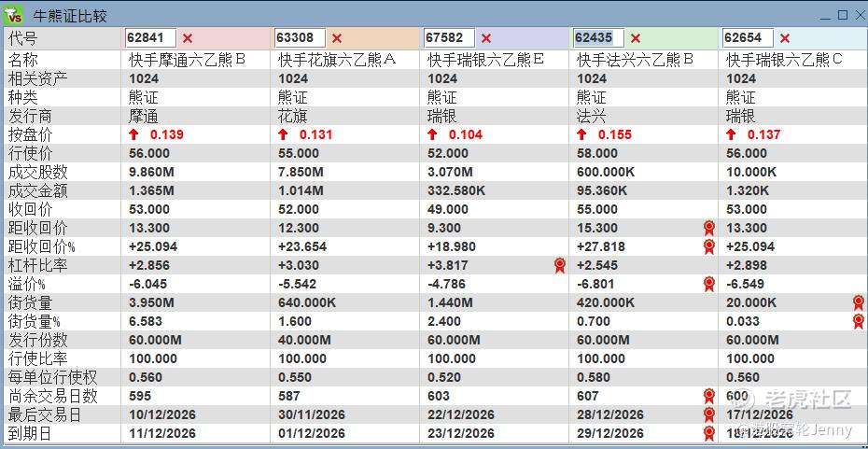Maximize the 牛熊证比较 window
Screen dimensions: 868x449
(843, 16)
